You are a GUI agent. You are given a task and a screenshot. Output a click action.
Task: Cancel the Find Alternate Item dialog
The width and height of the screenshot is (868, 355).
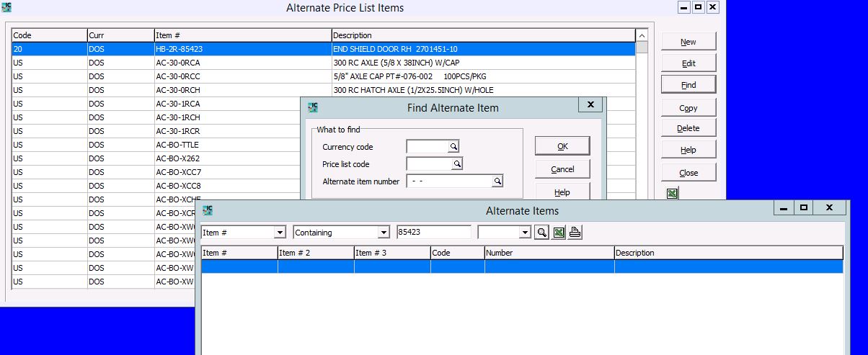coord(562,169)
